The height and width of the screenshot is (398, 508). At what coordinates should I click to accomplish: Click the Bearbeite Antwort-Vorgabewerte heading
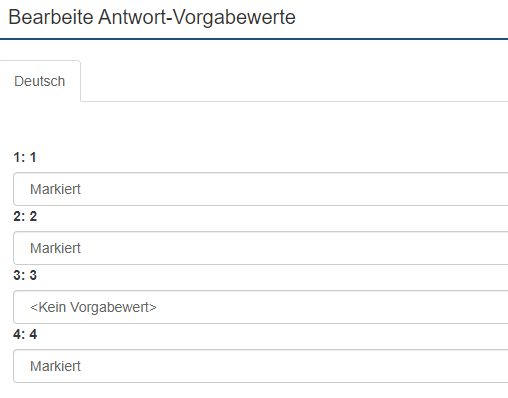[x=152, y=17]
